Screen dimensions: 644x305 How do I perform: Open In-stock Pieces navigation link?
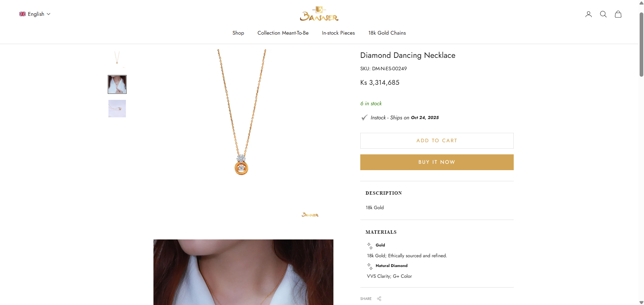click(x=338, y=33)
